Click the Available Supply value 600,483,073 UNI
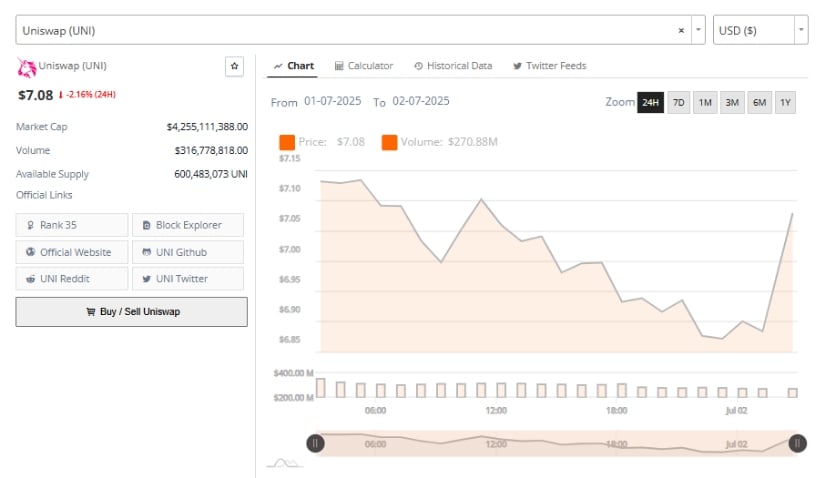 pyautogui.click(x=210, y=174)
